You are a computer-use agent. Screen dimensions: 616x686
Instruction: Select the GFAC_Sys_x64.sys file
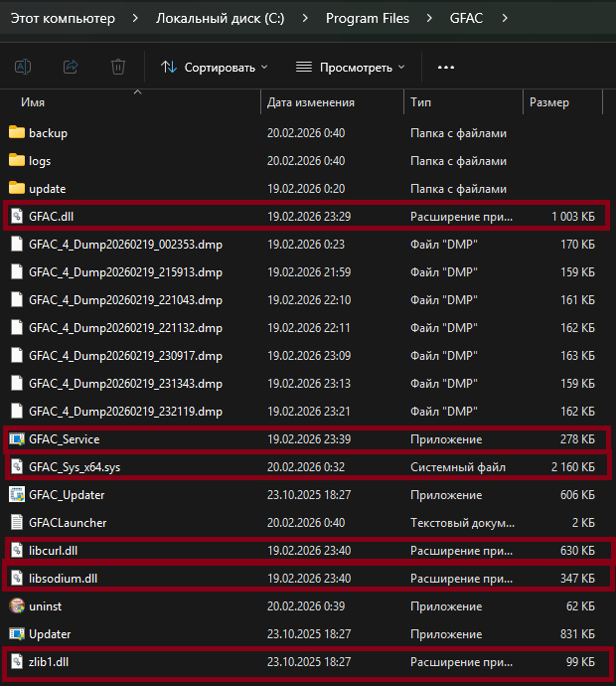[75, 466]
